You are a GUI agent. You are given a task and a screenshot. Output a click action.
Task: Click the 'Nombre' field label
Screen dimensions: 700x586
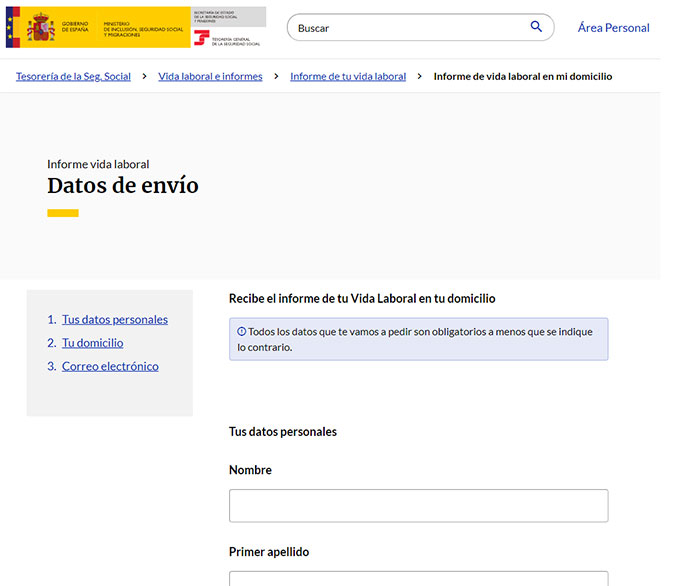point(250,470)
